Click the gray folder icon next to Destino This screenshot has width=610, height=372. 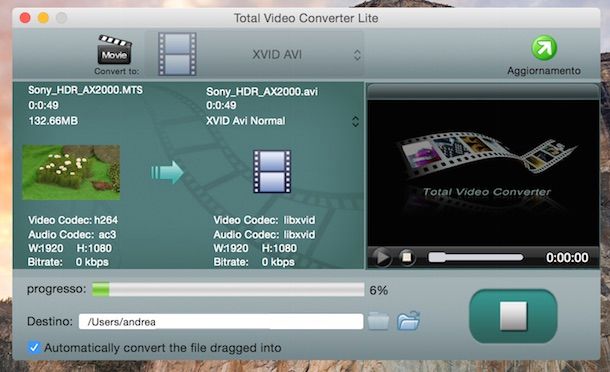pyautogui.click(x=378, y=321)
